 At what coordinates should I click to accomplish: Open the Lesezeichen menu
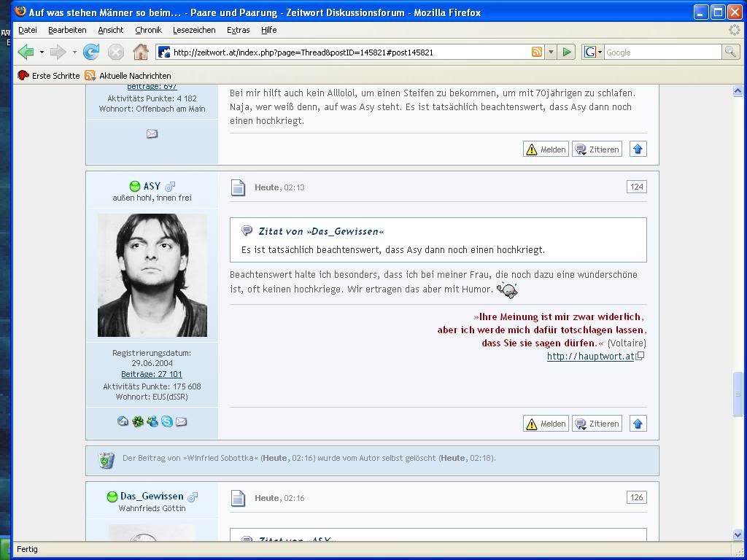tap(194, 30)
